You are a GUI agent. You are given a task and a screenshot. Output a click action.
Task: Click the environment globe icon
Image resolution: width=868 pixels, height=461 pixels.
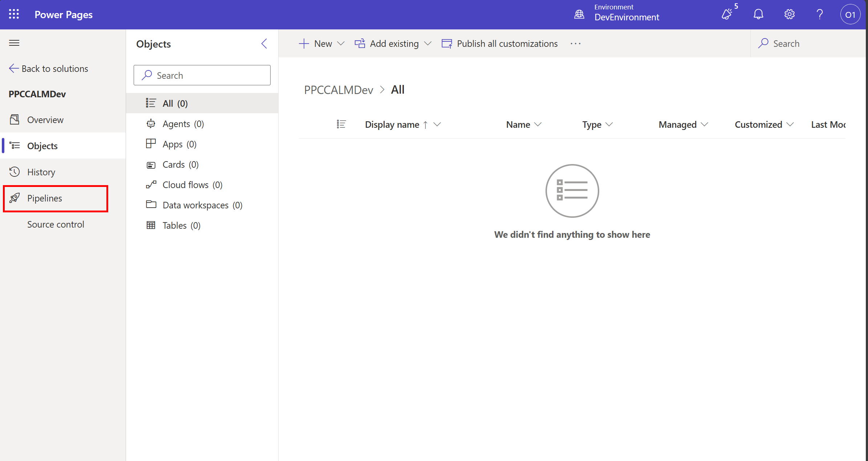[579, 14]
